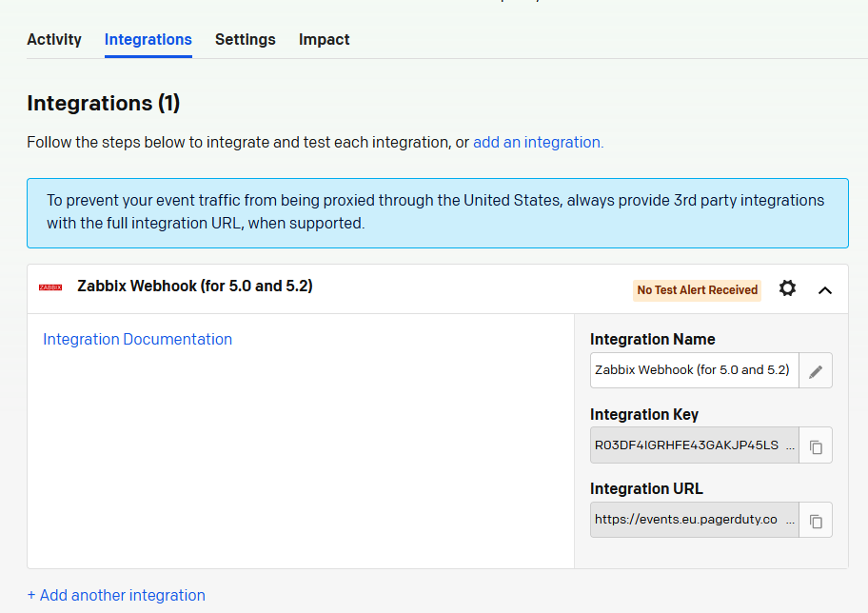Click the Zabbix Webhook integration title

tap(195, 287)
